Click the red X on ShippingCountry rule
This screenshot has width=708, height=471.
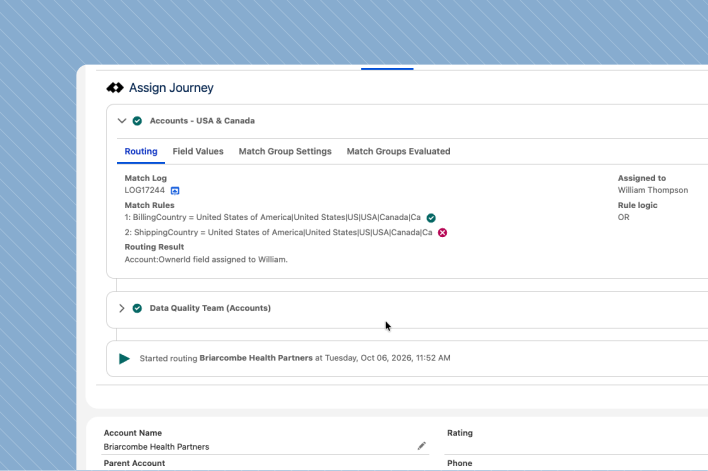coord(442,233)
